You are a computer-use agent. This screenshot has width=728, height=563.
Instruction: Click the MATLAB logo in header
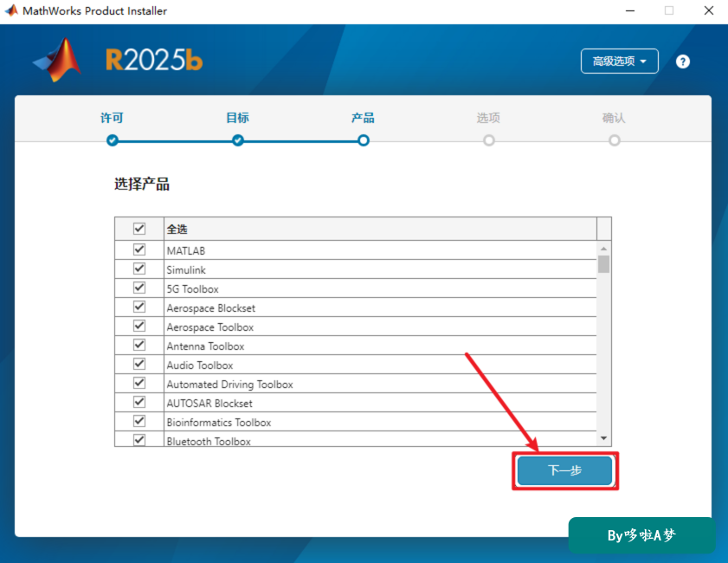pyautogui.click(x=57, y=61)
